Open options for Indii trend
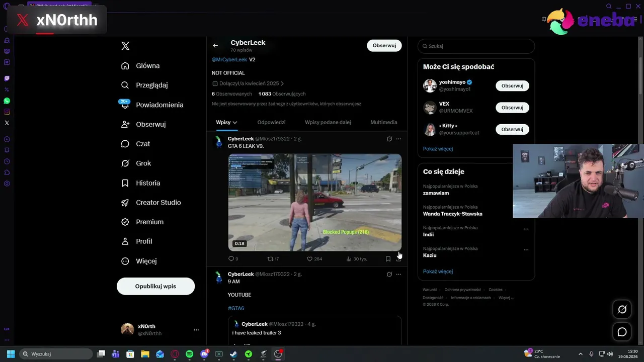Screen dimensions: 644x362 coord(526,229)
